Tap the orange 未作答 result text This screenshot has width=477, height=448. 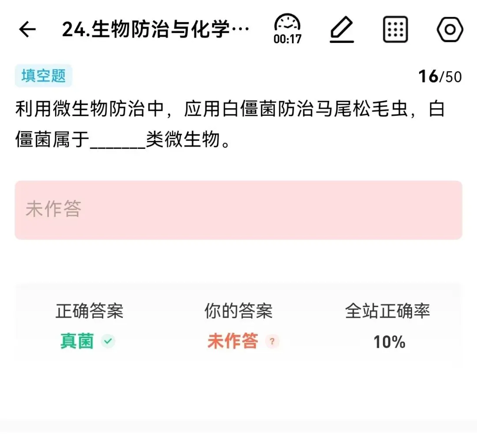click(233, 341)
